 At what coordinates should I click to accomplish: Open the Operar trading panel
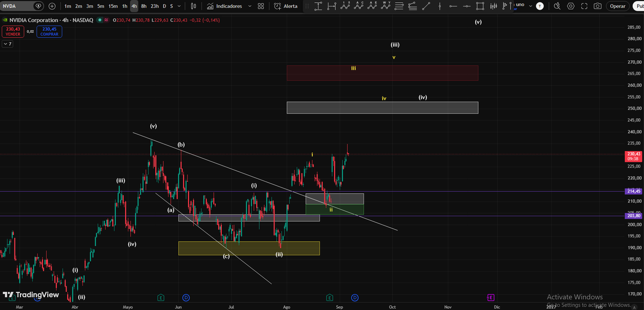tap(617, 6)
